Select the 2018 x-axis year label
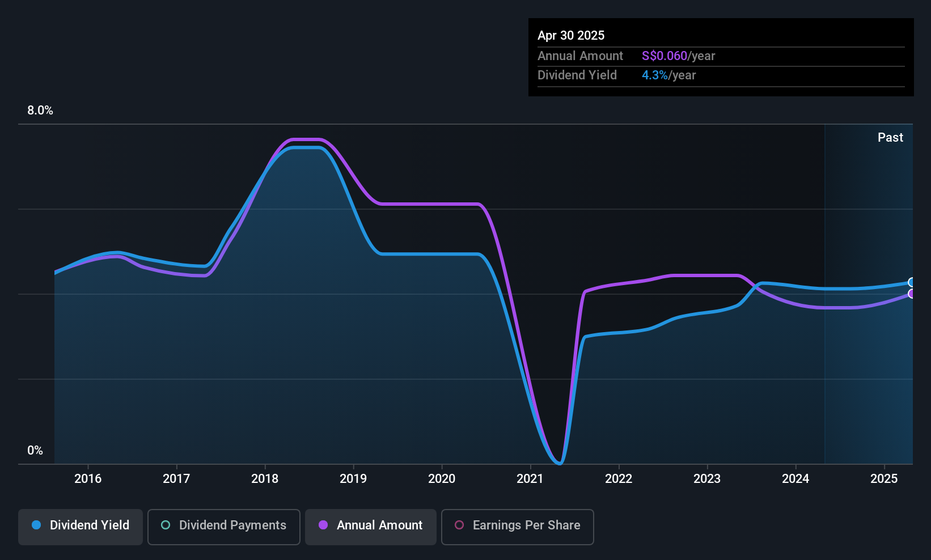Screen dimensions: 931x560 point(265,479)
